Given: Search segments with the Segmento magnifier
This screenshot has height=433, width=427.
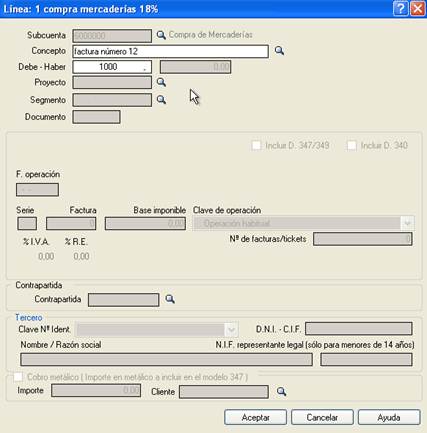Looking at the screenshot, I should (161, 99).
